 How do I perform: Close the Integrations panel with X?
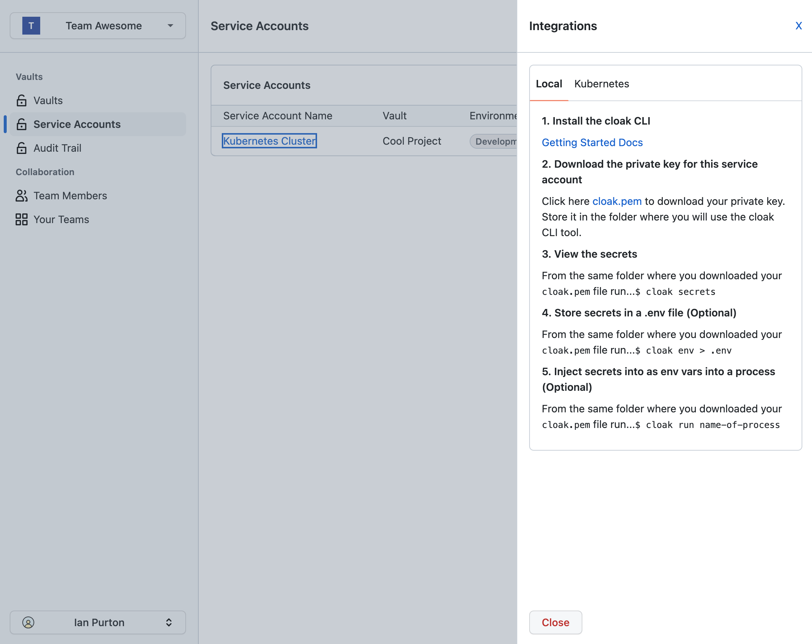798,26
